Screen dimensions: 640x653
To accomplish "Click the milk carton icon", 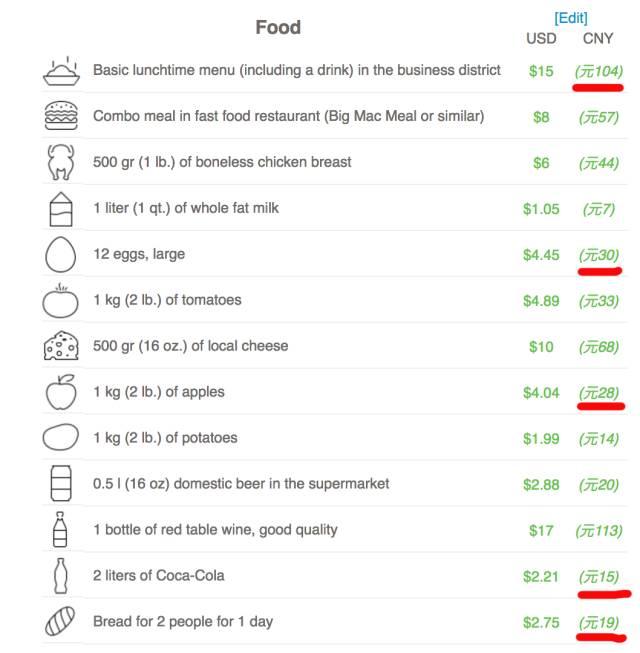I will point(61,209).
